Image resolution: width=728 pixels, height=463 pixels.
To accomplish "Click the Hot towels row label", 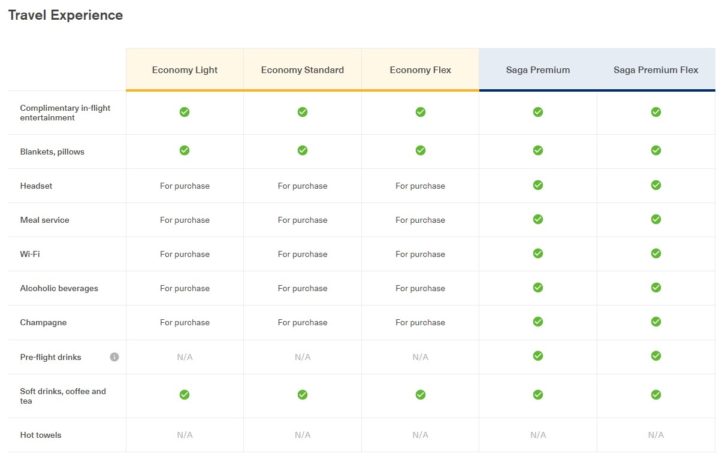I will (x=40, y=435).
